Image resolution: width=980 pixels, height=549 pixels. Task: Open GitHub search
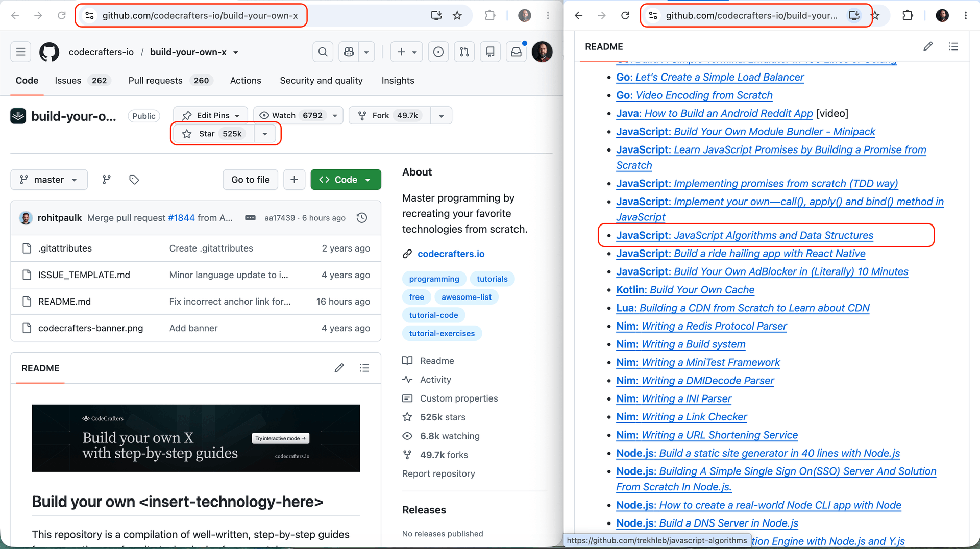point(323,52)
